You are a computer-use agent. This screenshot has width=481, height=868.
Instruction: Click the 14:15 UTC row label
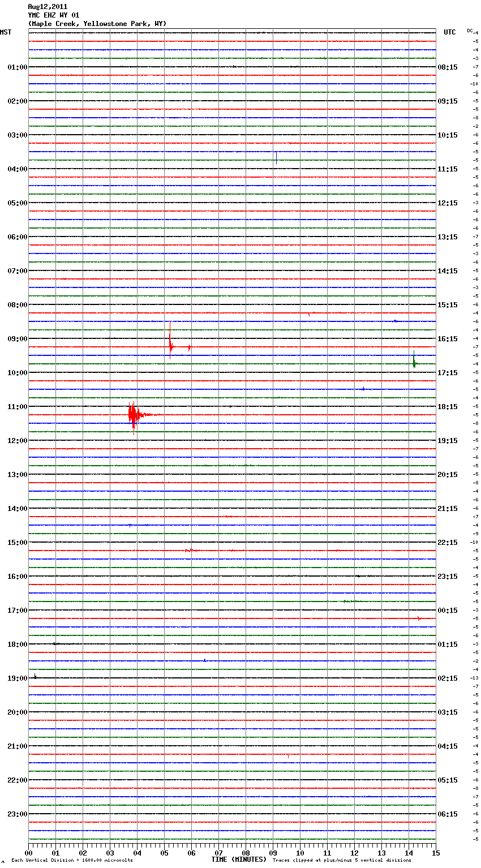pyautogui.click(x=448, y=271)
